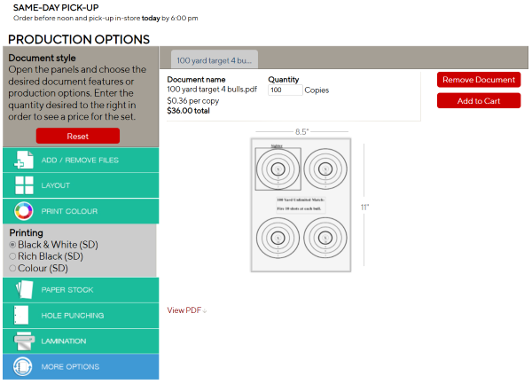The height and width of the screenshot is (392, 532).
Task: Click the red Reset button
Action: click(x=78, y=136)
